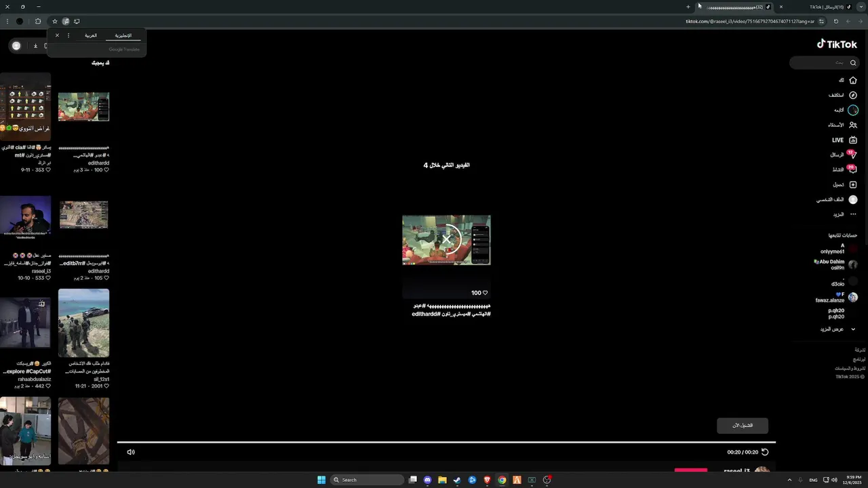868x488 pixels.
Task: Mute the video with speaker icon
Action: click(131, 452)
